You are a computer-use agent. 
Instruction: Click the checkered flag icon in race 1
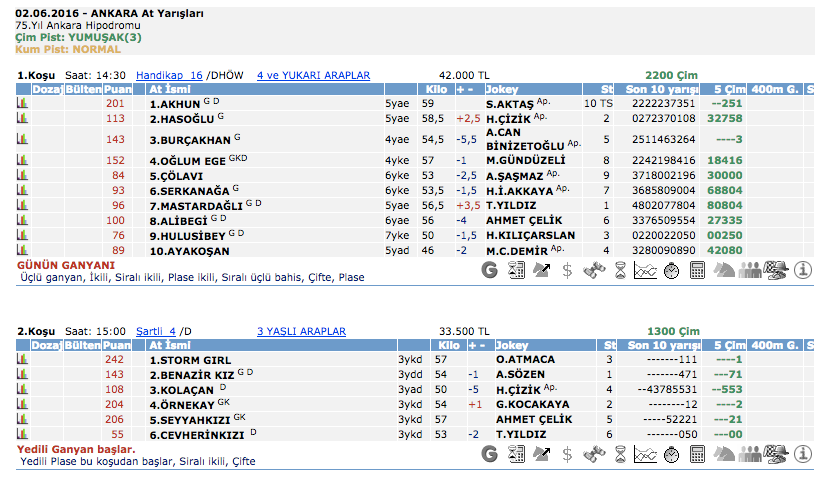coord(774,269)
